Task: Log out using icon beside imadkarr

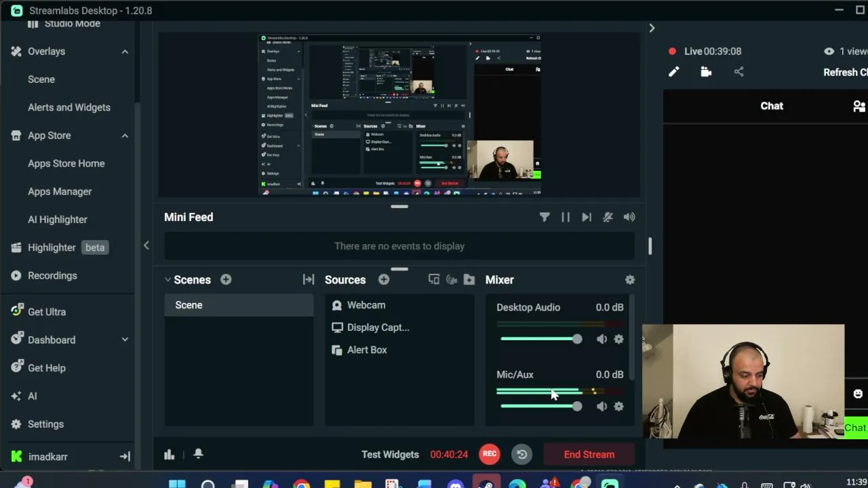Action: coord(125,457)
